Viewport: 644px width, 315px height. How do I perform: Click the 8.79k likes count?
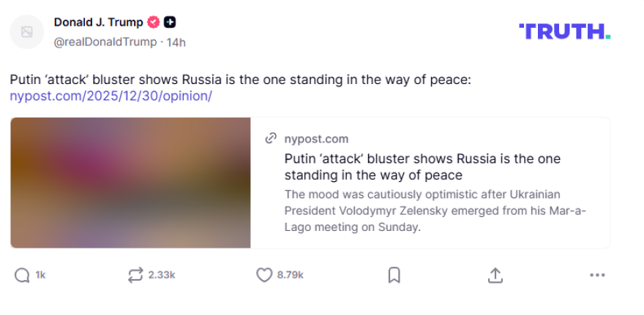290,275
